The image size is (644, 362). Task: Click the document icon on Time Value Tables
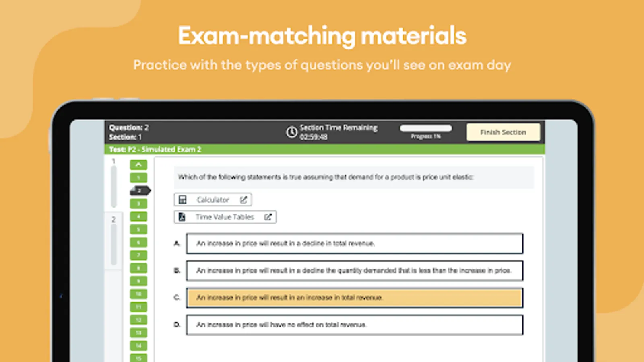[182, 217]
